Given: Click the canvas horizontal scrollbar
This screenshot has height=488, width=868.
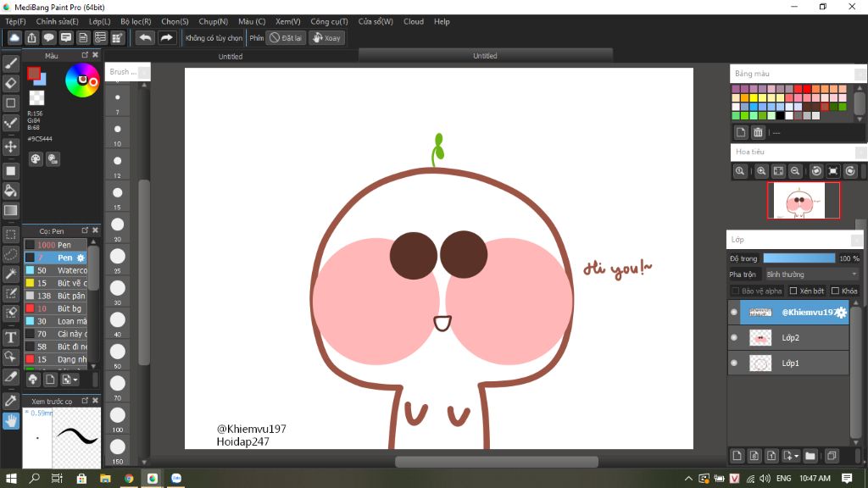Looking at the screenshot, I should (497, 462).
